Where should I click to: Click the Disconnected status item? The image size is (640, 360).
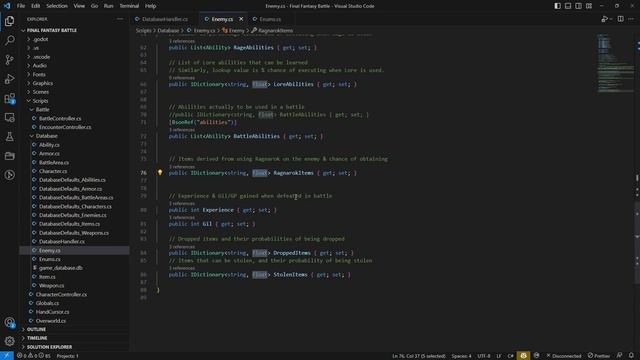click(x=564, y=356)
